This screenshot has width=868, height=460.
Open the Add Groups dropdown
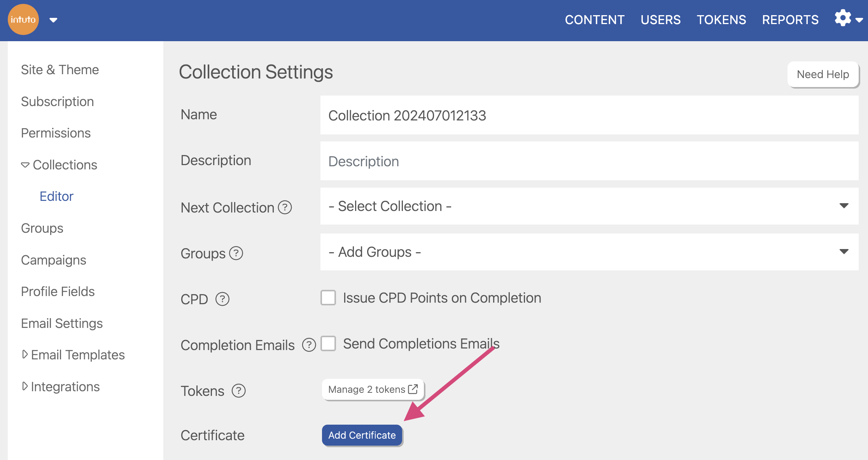tap(589, 252)
